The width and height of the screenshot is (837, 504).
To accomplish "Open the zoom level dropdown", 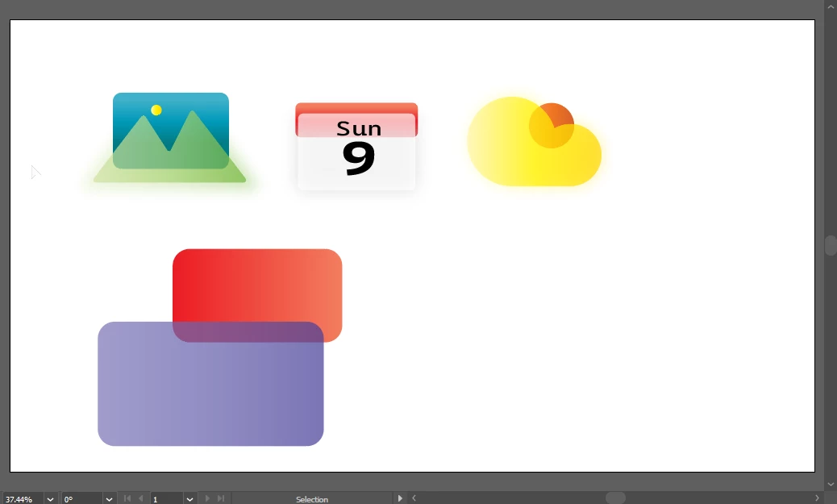I will tap(50, 499).
